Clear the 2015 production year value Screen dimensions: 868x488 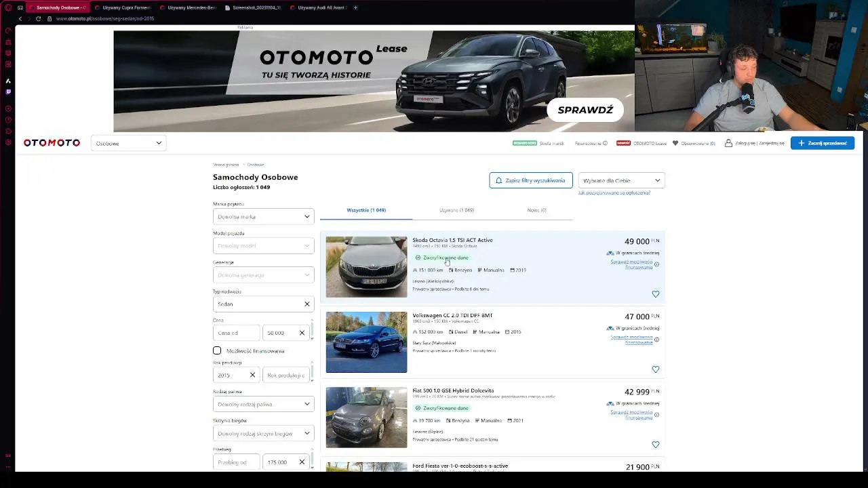coord(252,375)
